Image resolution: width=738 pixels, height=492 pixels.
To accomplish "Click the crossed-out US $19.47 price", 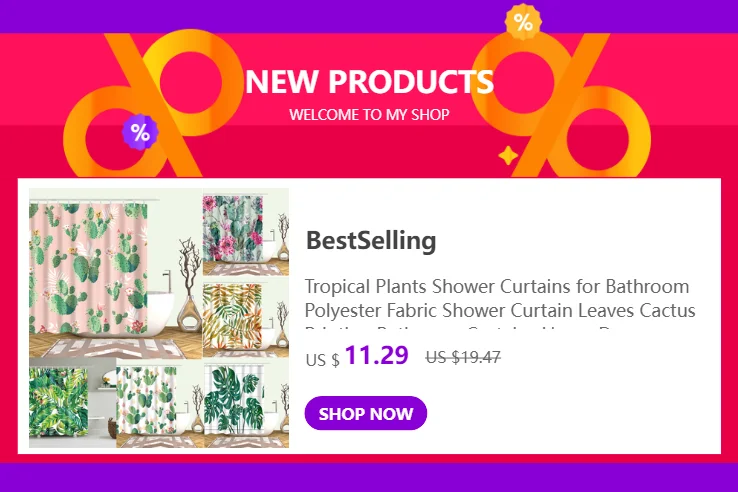I will 463,357.
